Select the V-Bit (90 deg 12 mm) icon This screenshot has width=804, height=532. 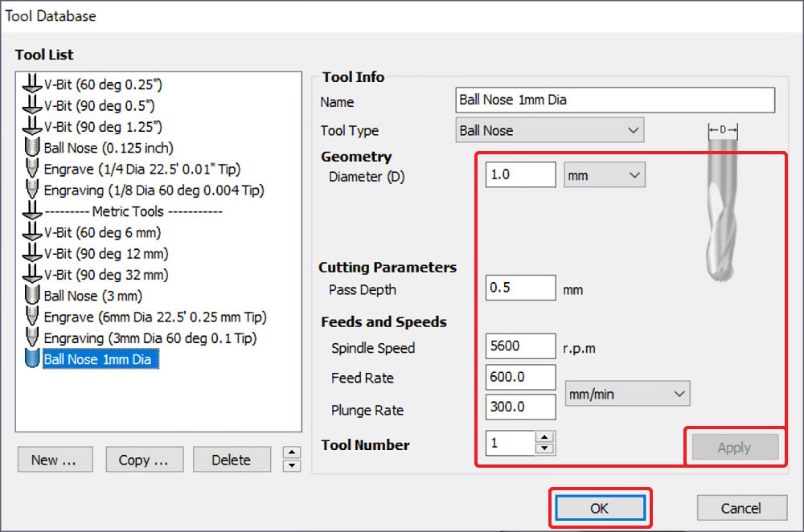tap(32, 253)
